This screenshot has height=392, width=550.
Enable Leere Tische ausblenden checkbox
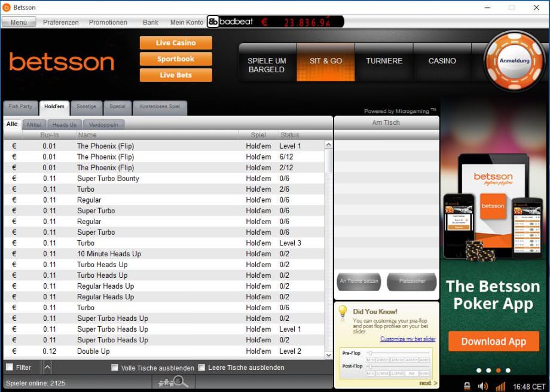pyautogui.click(x=201, y=367)
